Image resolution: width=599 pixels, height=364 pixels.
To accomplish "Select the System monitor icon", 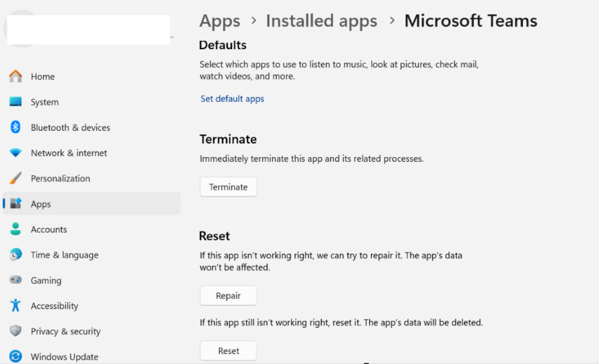I will click(x=16, y=102).
